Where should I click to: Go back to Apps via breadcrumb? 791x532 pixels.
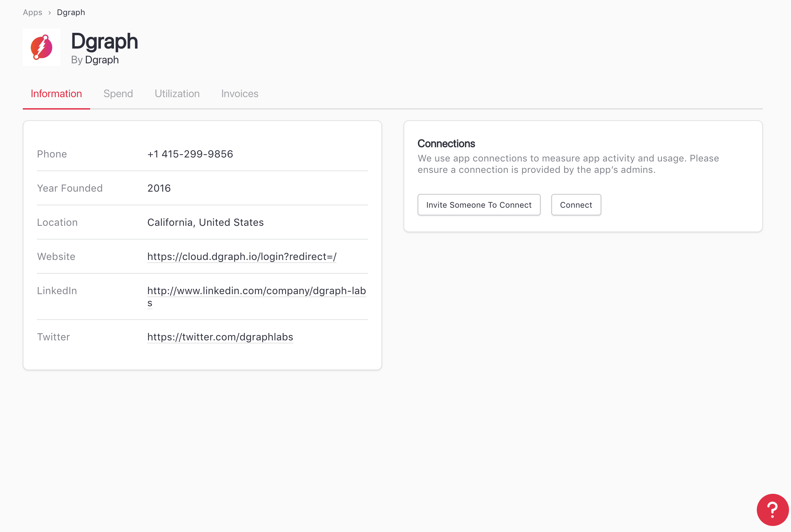pos(33,12)
